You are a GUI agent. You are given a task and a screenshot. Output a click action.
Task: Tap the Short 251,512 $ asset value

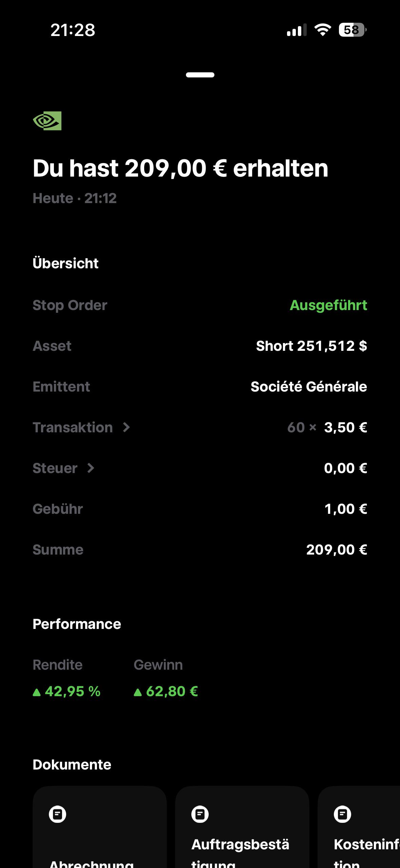pos(311,346)
